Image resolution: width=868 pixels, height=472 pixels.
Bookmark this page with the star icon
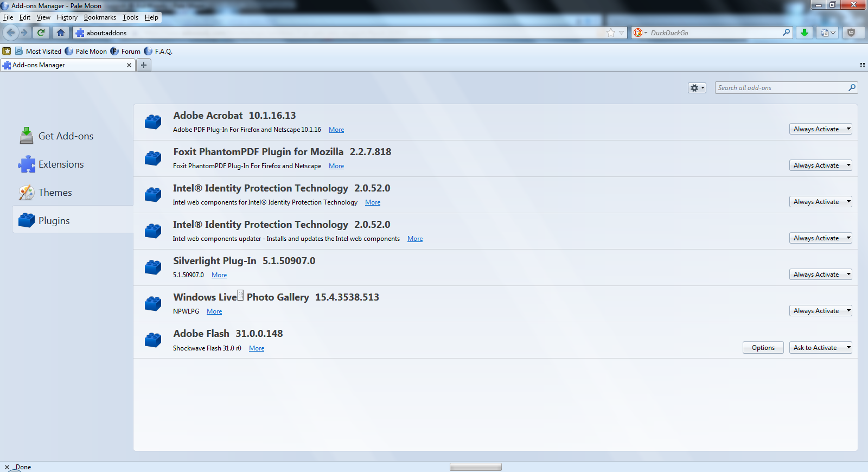611,33
